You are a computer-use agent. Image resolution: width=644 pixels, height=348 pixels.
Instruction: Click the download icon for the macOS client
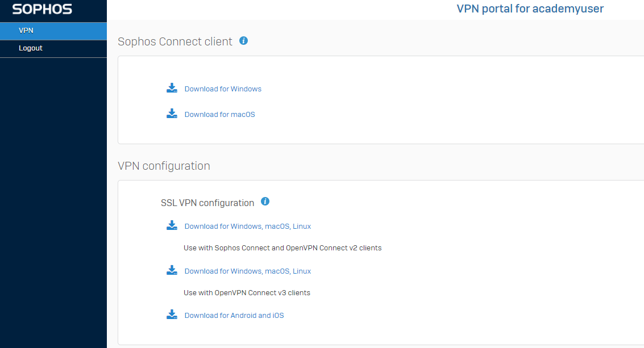tap(172, 113)
